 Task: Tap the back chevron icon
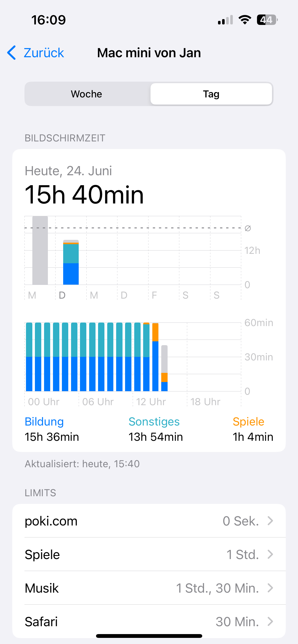point(12,53)
